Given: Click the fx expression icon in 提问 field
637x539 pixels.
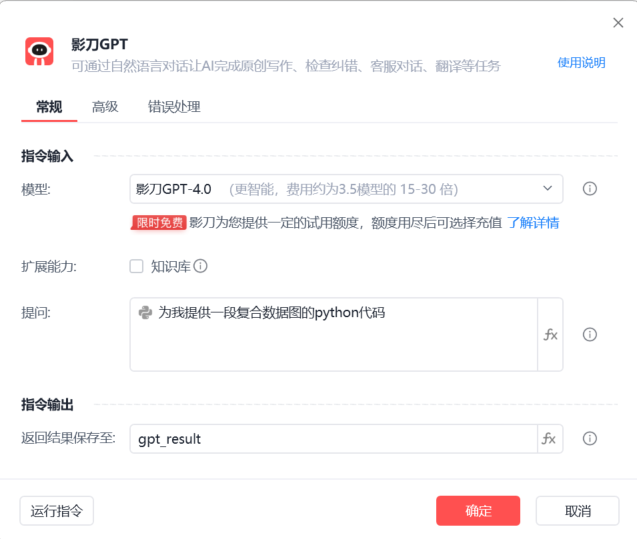Looking at the screenshot, I should [x=550, y=335].
